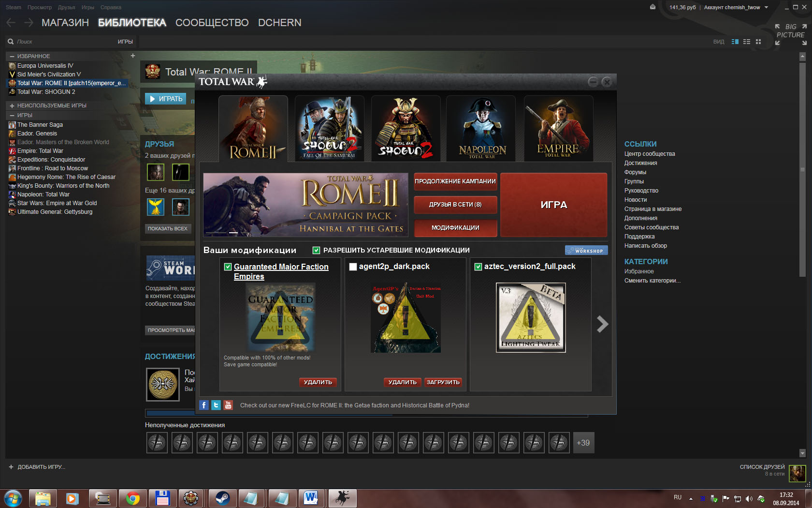The image size is (812, 508).
Task: Expand the Неиспользуемые игры category
Action: tap(12, 105)
